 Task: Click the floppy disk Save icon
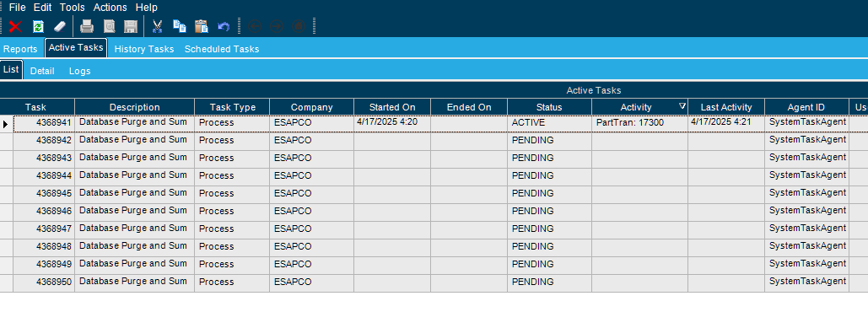[131, 26]
